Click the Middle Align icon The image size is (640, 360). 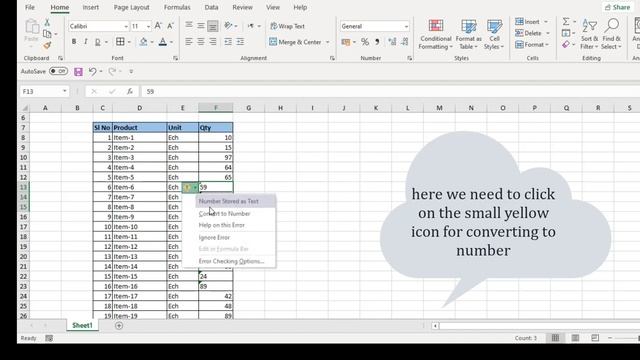[201, 26]
